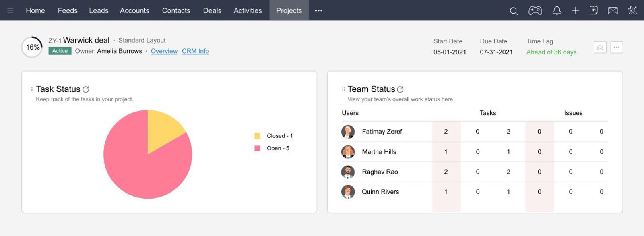Refresh the Team Status widget
This screenshot has height=236, width=644.
point(400,89)
